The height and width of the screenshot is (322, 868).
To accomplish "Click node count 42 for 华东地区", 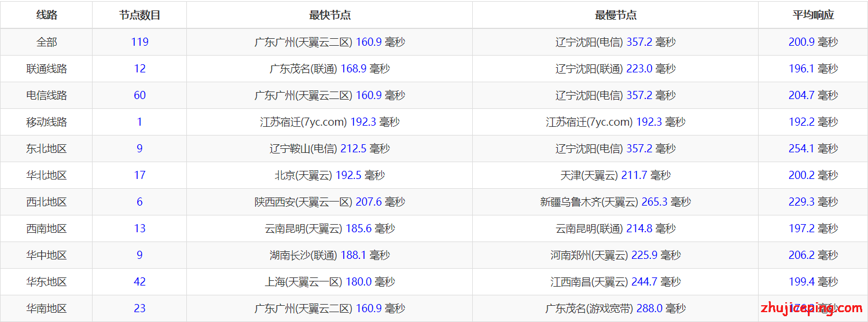I will click(139, 281).
